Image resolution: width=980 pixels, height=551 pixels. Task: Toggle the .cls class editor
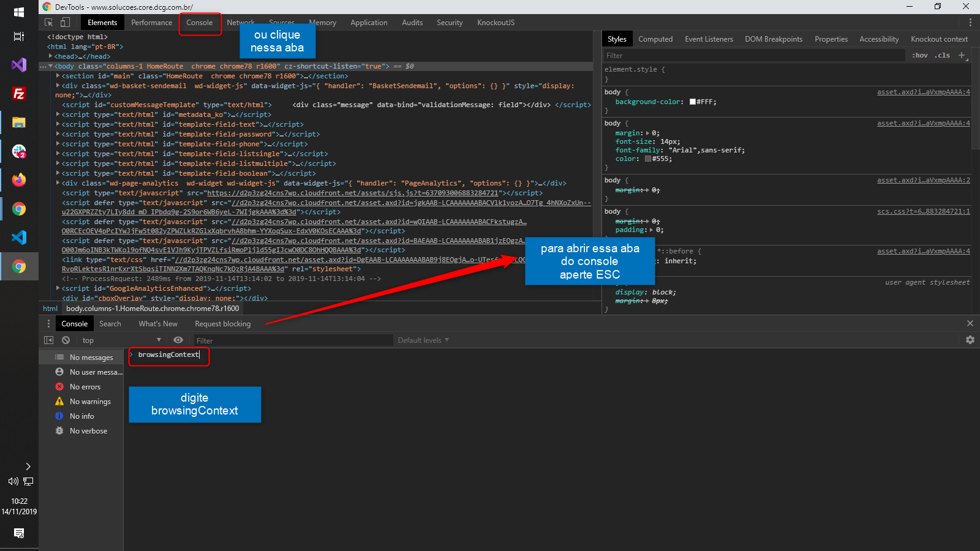tap(942, 55)
